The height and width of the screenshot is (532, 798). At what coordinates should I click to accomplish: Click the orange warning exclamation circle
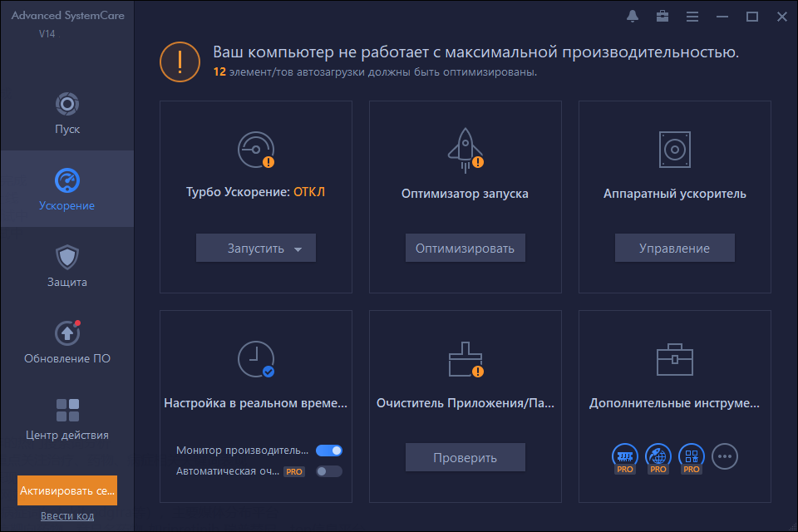click(x=180, y=62)
